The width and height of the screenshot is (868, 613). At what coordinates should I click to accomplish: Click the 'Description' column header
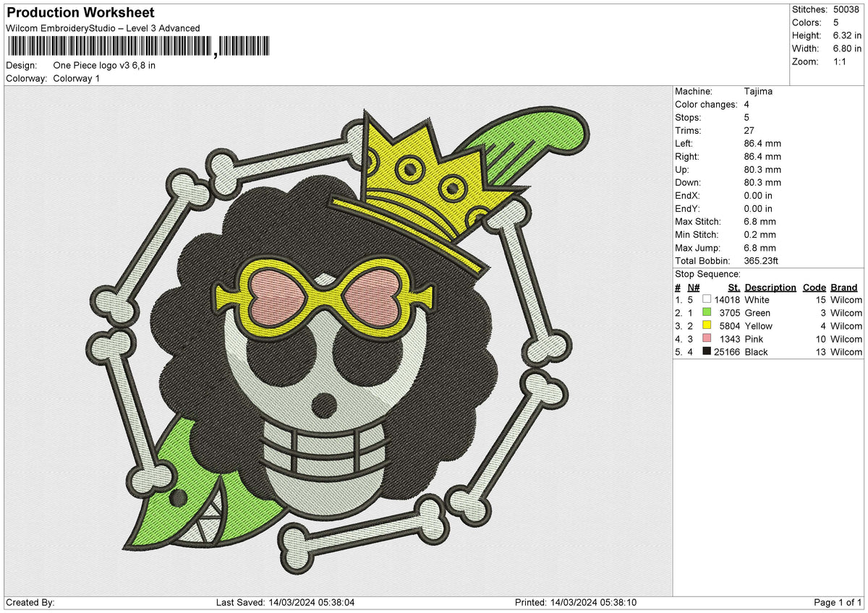pos(770,287)
